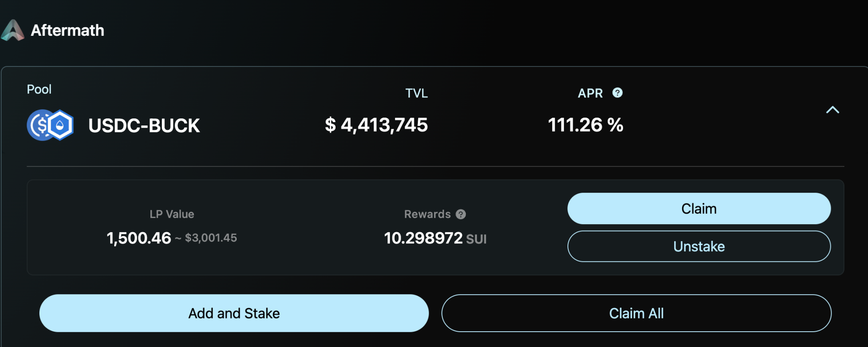
Task: Click the $3,001.45 dollar estimate
Action: (211, 238)
